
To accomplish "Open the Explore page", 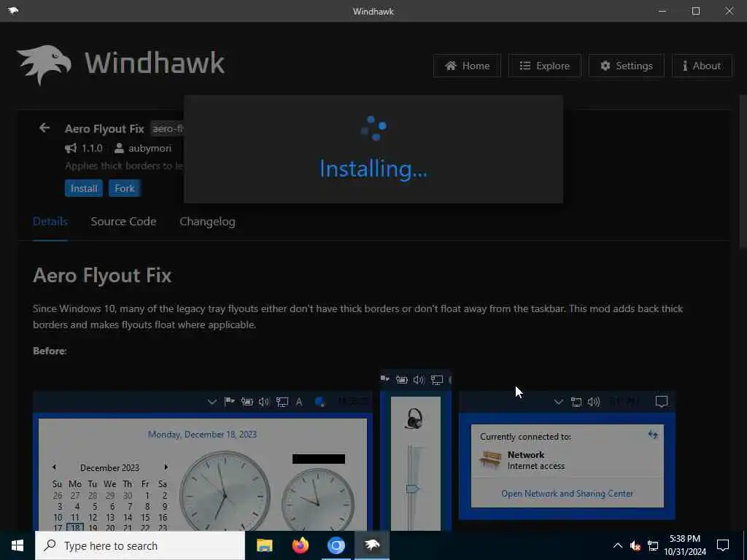I will coord(544,66).
